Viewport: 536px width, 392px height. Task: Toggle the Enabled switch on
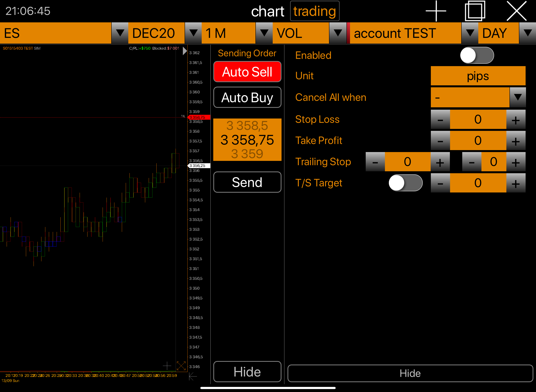pyautogui.click(x=477, y=55)
